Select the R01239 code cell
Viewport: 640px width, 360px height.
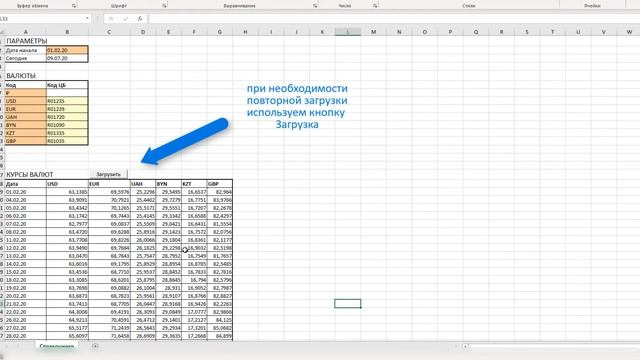(67, 109)
